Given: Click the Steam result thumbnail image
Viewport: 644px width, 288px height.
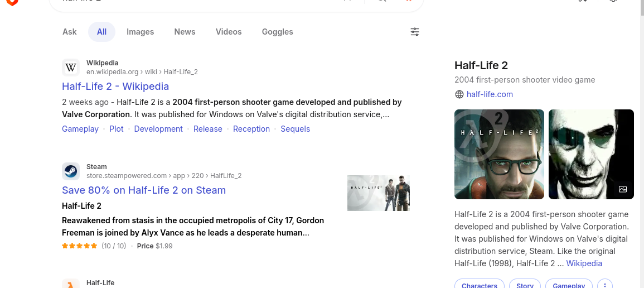Looking at the screenshot, I should (x=378, y=193).
